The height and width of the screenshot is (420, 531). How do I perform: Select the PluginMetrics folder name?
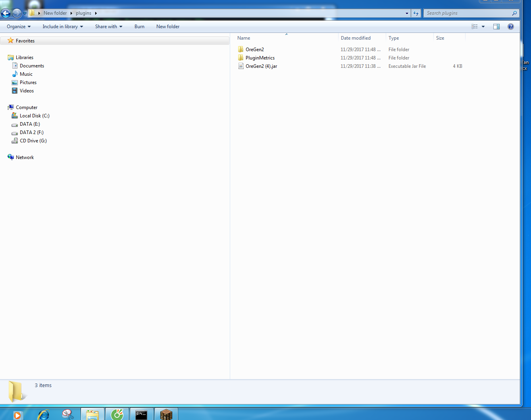coord(260,58)
